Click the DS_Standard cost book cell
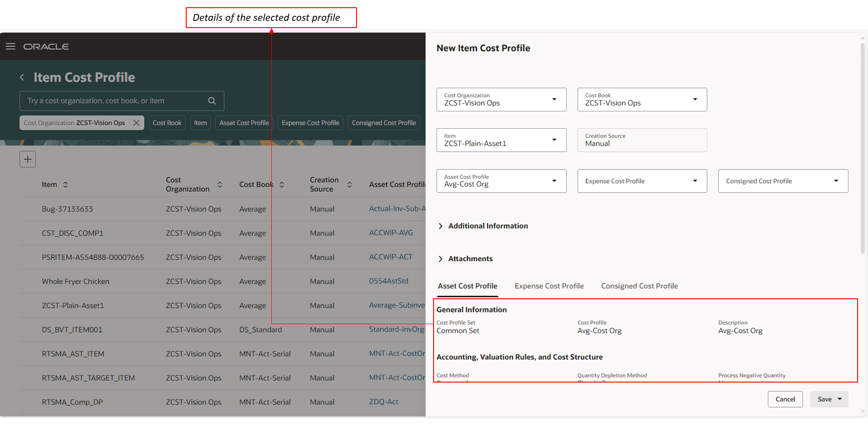 [x=260, y=330]
